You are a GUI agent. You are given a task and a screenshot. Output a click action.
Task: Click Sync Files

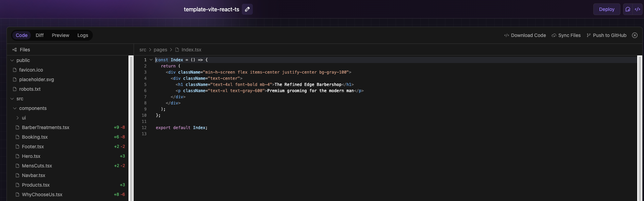click(566, 35)
